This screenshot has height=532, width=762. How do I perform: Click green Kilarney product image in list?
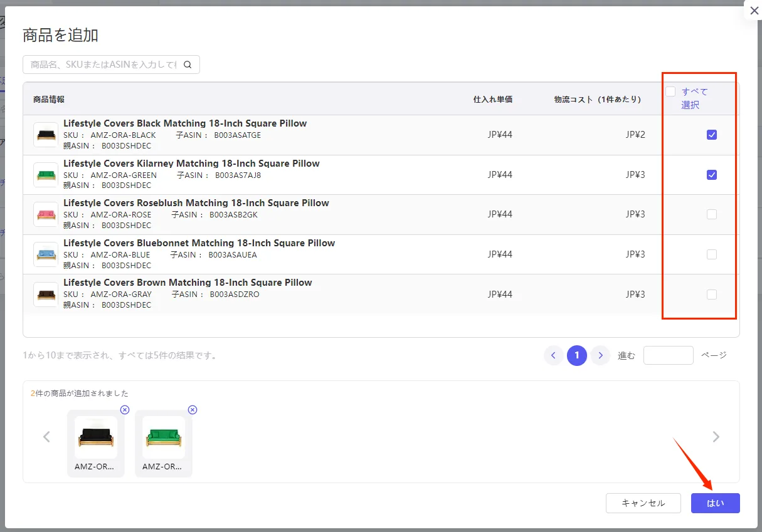pos(46,175)
